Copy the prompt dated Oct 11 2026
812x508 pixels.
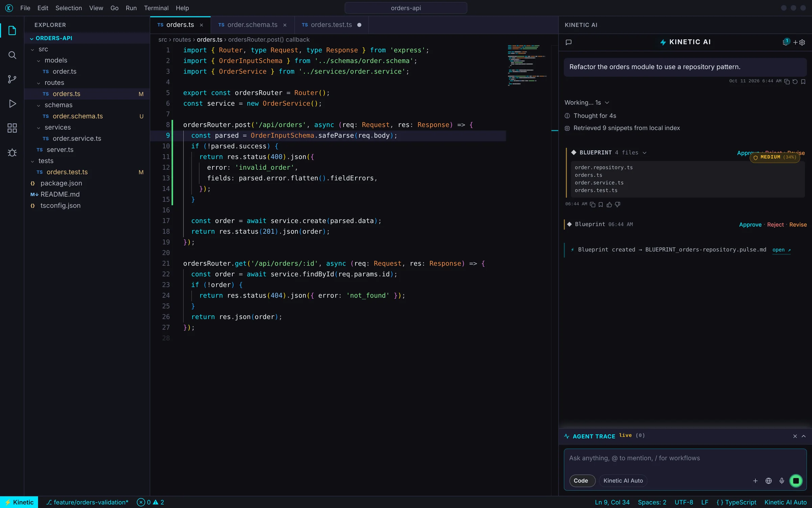pyautogui.click(x=787, y=82)
